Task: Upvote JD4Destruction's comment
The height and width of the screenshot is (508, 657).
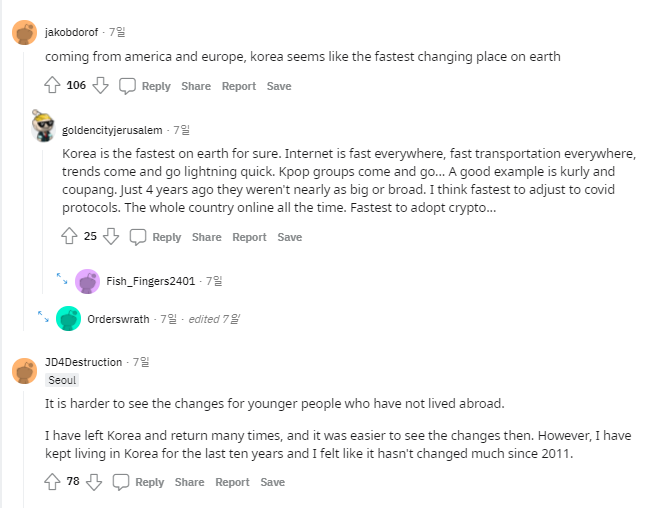Action: point(52,482)
